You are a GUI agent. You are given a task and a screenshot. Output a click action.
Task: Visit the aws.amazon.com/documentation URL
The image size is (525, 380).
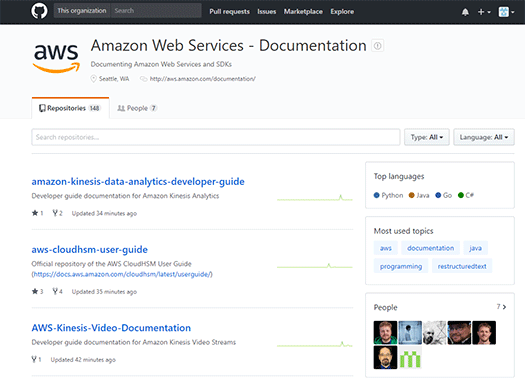pyautogui.click(x=202, y=79)
